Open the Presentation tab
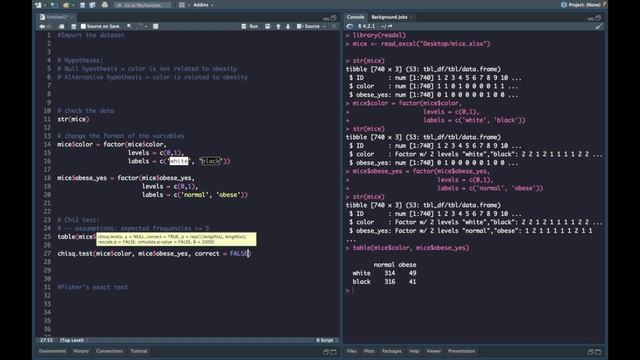 462,351
